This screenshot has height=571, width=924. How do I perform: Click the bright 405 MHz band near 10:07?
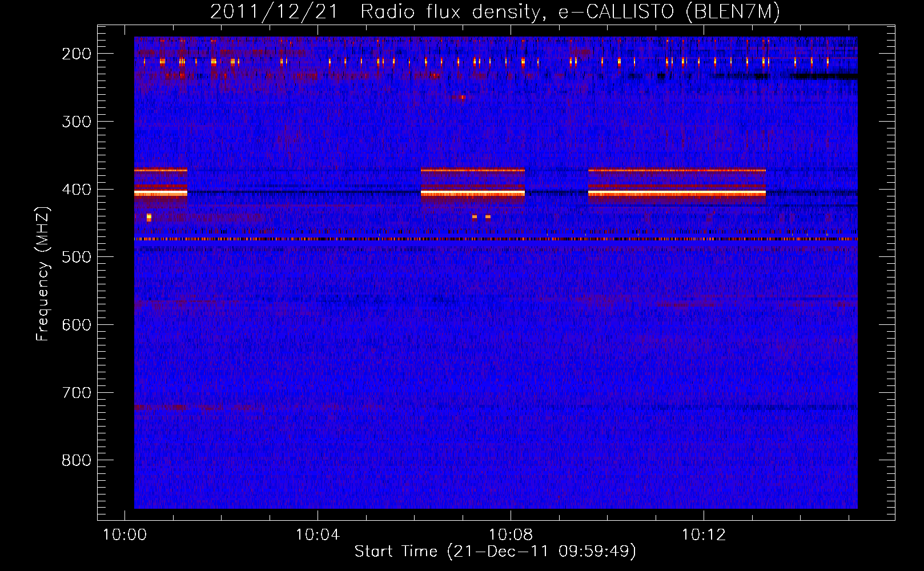[x=473, y=194]
